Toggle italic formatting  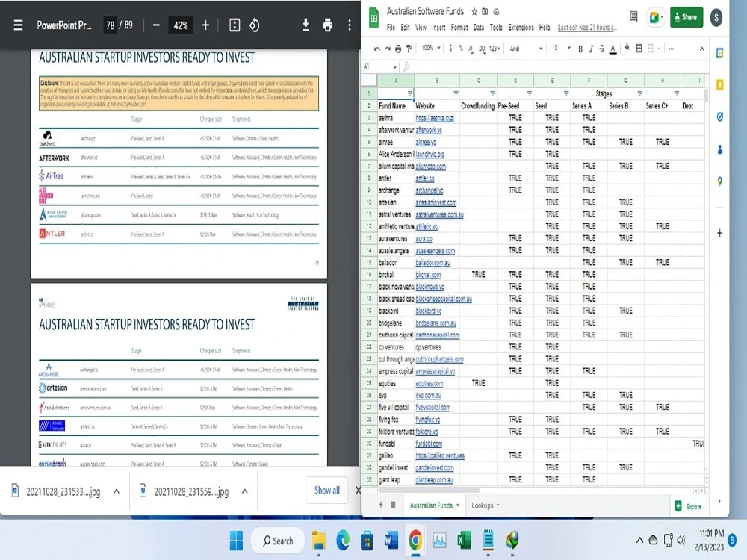pos(591,48)
